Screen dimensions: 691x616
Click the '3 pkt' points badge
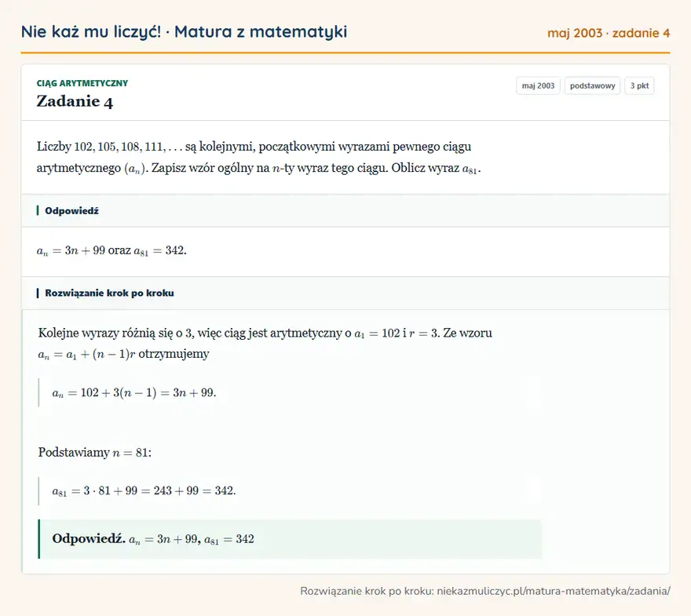[639, 86]
